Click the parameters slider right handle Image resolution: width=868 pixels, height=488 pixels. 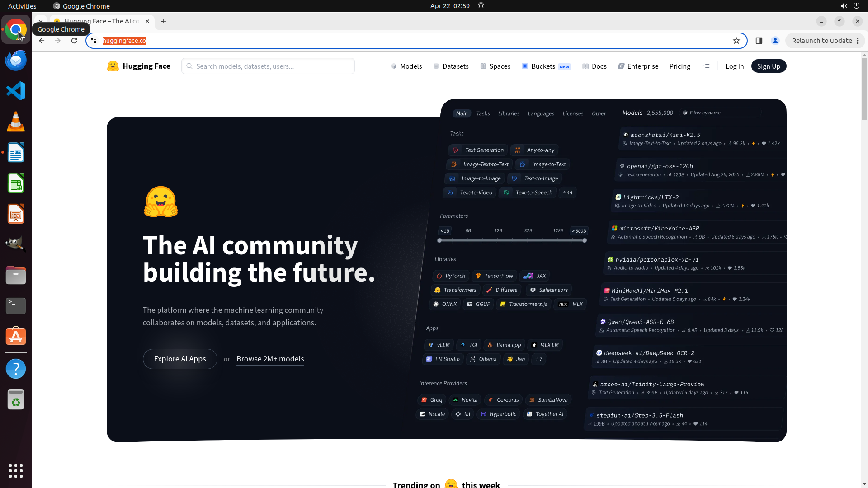(585, 240)
